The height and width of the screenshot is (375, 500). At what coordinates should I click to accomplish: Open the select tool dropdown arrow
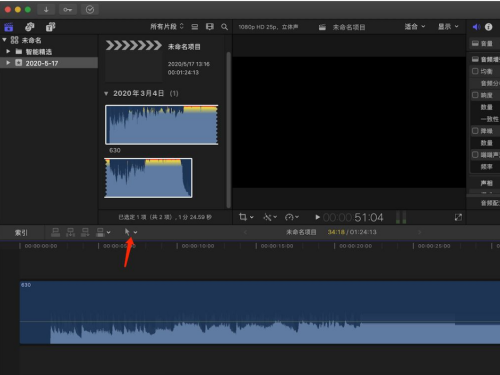tap(135, 232)
